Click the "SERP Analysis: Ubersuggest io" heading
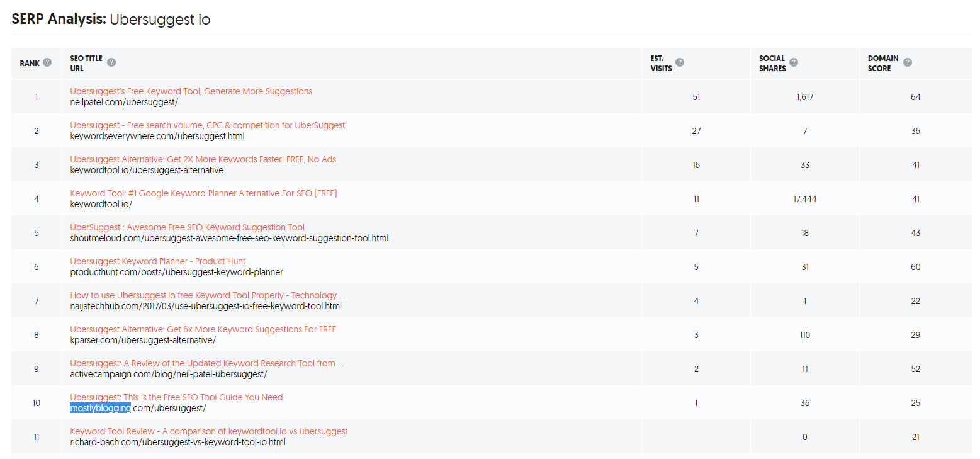 click(x=111, y=20)
